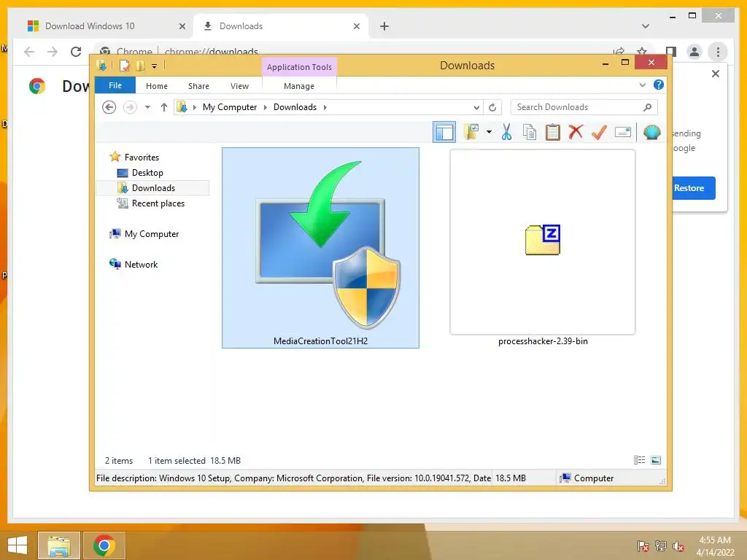Open the Chrome profile icon

point(694,52)
